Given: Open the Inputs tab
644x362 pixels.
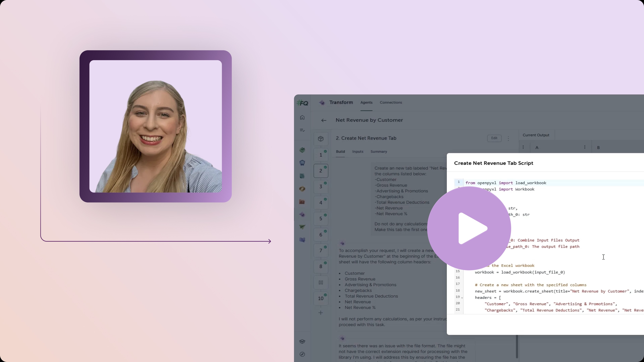Looking at the screenshot, I should [x=358, y=152].
